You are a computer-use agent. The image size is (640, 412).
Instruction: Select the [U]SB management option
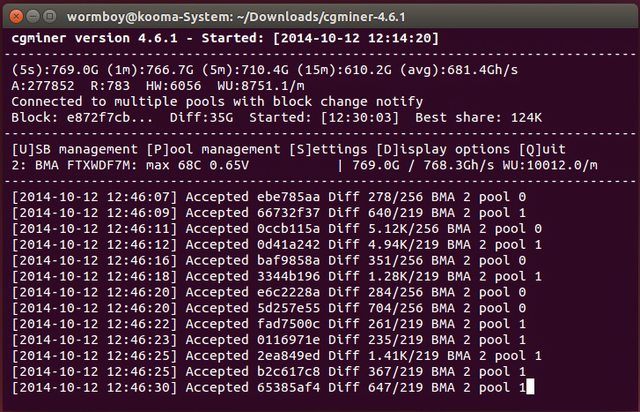coord(75,149)
